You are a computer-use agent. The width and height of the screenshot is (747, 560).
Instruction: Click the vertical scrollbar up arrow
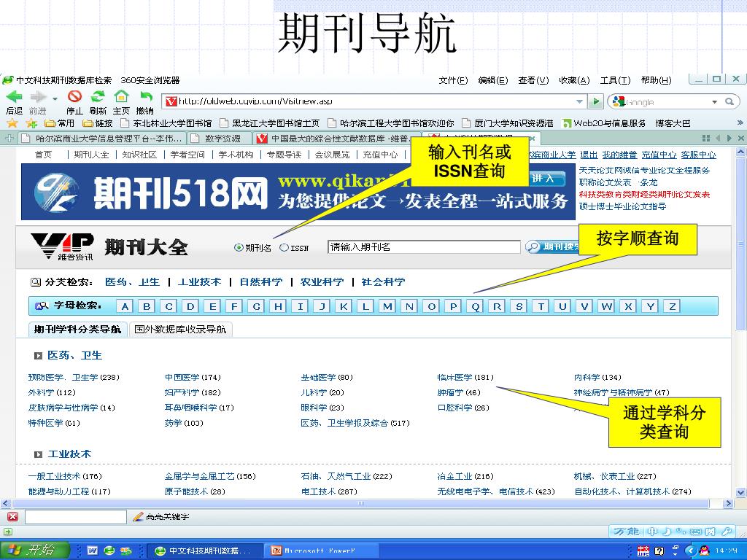[741, 152]
